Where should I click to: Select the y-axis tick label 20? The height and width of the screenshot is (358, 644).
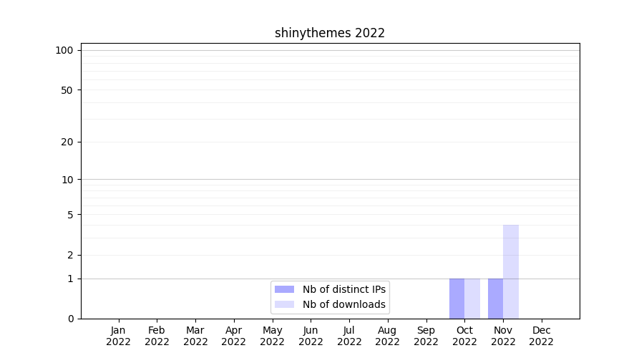[x=67, y=142]
